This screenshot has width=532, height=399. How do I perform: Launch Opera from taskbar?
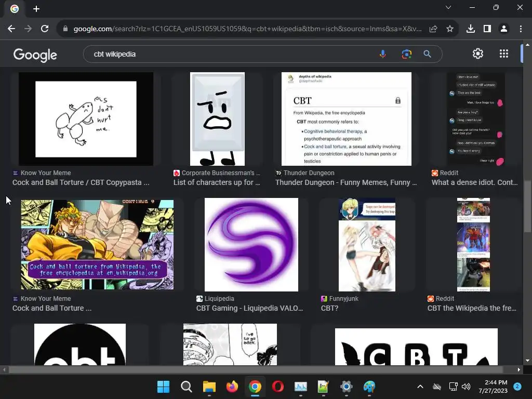278,387
